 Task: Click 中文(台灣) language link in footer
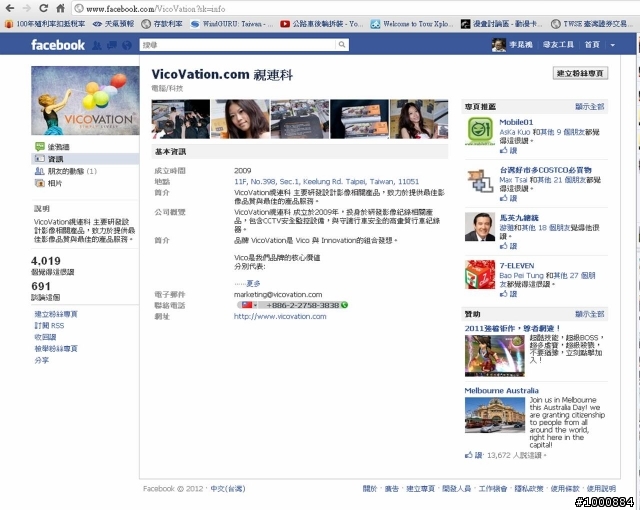click(228, 488)
